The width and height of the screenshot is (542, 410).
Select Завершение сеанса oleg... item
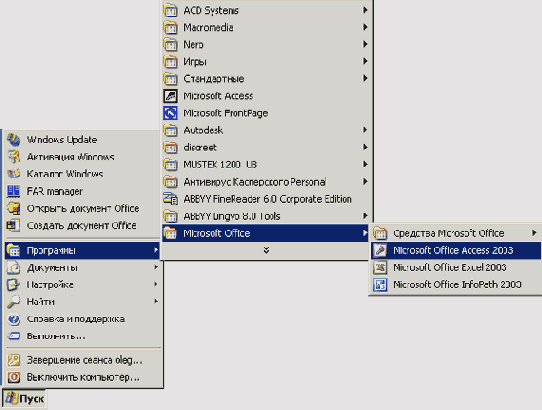(82, 360)
